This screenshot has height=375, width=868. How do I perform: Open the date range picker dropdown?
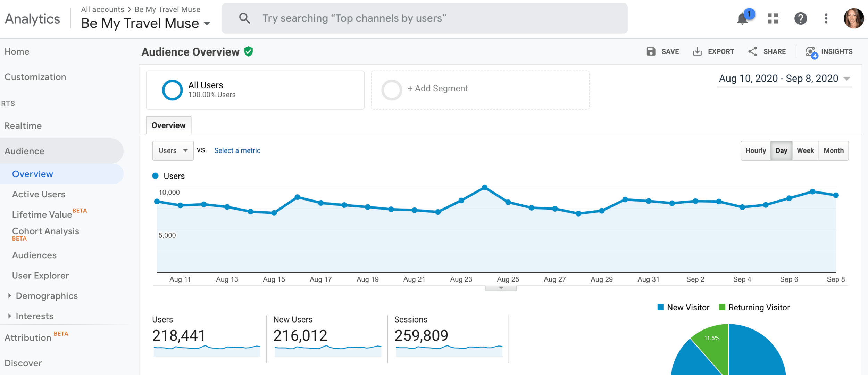tap(784, 79)
